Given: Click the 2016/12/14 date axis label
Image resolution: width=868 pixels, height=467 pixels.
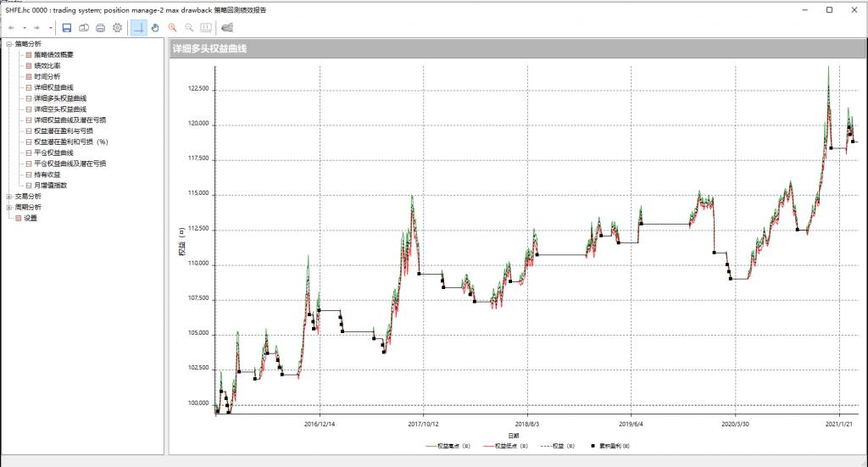Looking at the screenshot, I should [x=320, y=425].
